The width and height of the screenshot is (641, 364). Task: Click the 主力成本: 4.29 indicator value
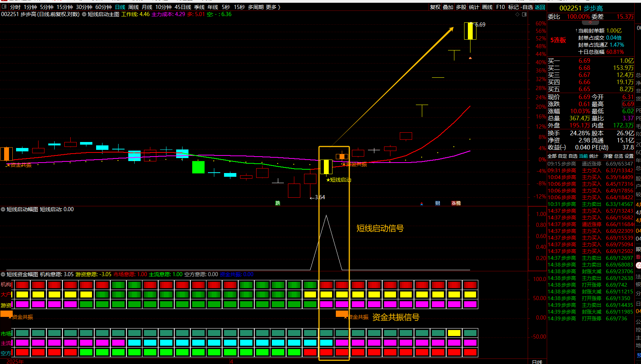[168, 14]
